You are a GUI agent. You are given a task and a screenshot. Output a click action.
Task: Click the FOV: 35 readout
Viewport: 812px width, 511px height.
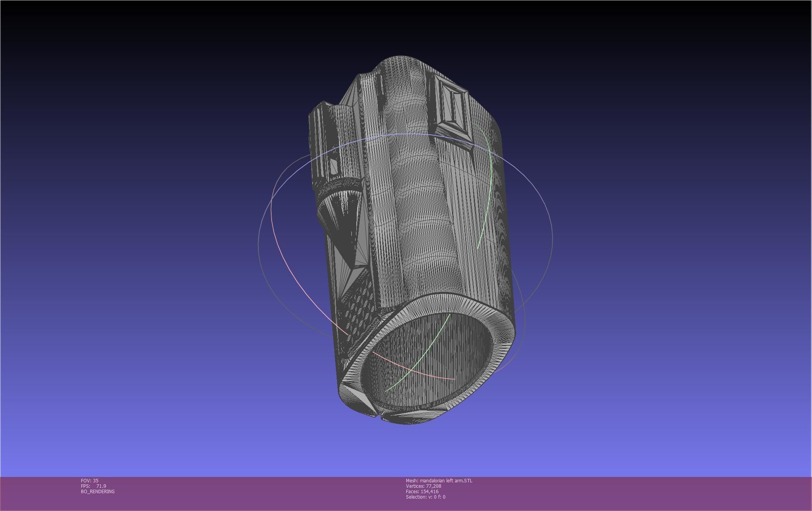(89, 480)
